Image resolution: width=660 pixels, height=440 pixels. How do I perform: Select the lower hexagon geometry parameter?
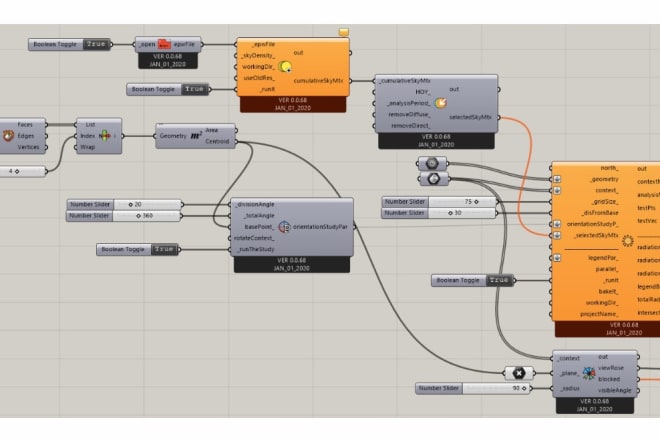point(434,179)
